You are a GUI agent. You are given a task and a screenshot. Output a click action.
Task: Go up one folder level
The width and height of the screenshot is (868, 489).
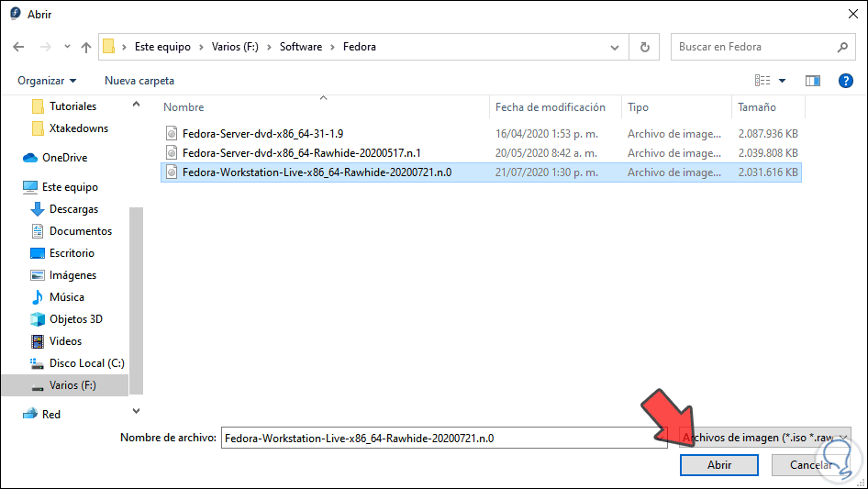(86, 47)
